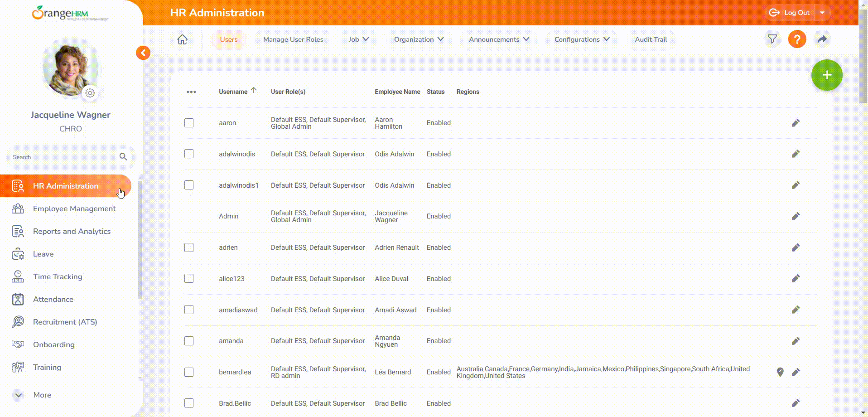Edit the bernardlea user row
The image size is (868, 417).
coord(796,372)
